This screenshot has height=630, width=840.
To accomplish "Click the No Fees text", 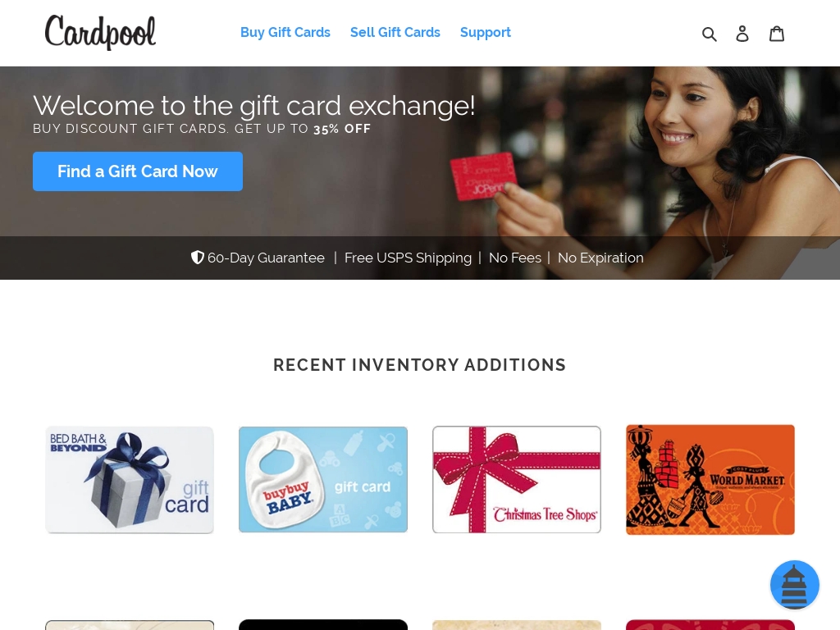I will (x=515, y=258).
